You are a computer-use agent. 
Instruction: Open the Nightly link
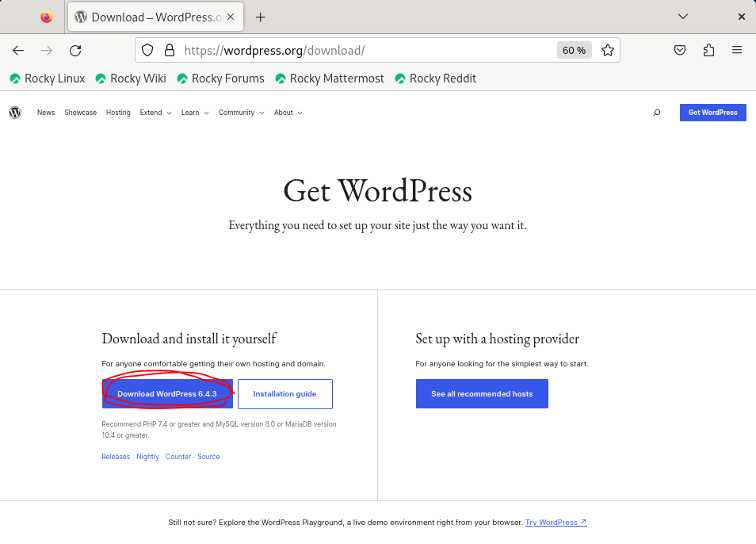click(x=147, y=457)
